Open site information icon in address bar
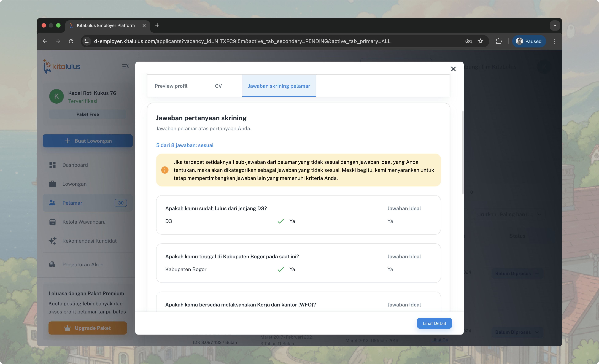Viewport: 599px width, 364px height. tap(87, 41)
